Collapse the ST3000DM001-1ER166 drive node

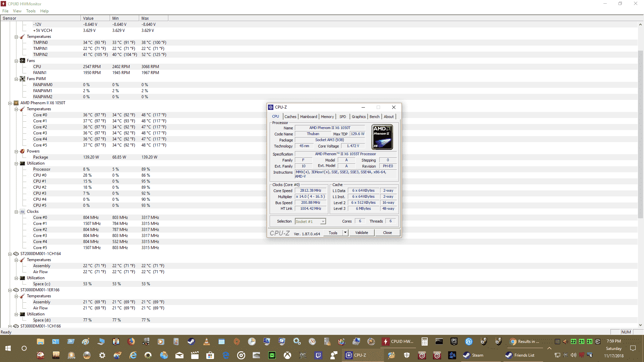[10, 290]
